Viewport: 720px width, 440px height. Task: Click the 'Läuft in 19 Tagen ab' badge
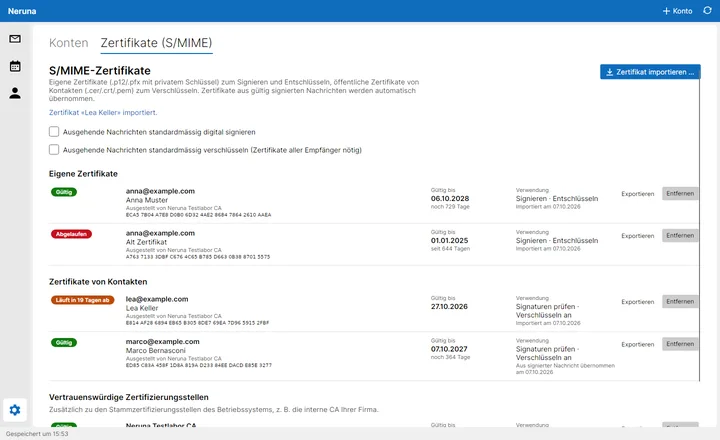point(82,300)
